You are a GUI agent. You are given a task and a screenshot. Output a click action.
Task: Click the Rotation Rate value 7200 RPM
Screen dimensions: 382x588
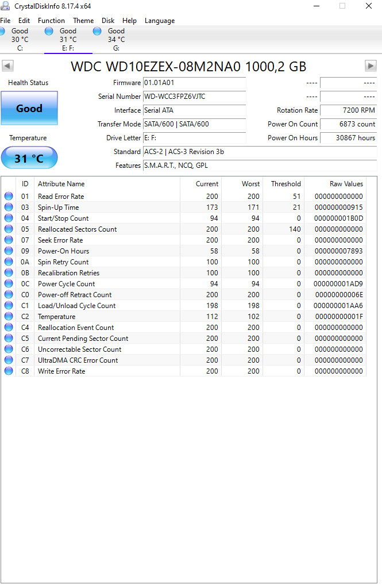[349, 110]
